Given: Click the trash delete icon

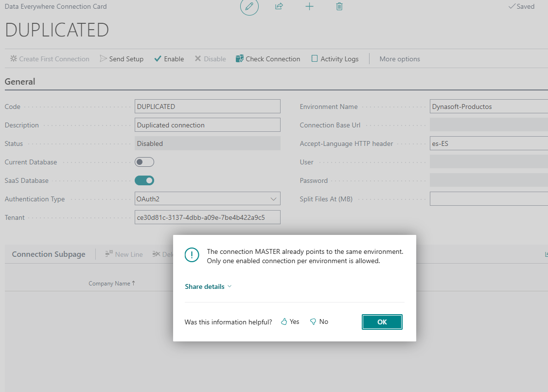Looking at the screenshot, I should 339,6.
